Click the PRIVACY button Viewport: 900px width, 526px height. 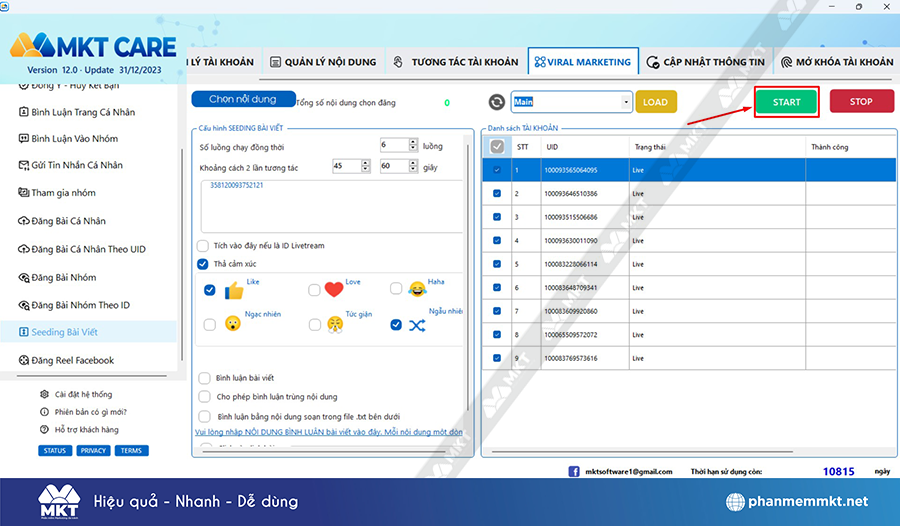point(94,451)
